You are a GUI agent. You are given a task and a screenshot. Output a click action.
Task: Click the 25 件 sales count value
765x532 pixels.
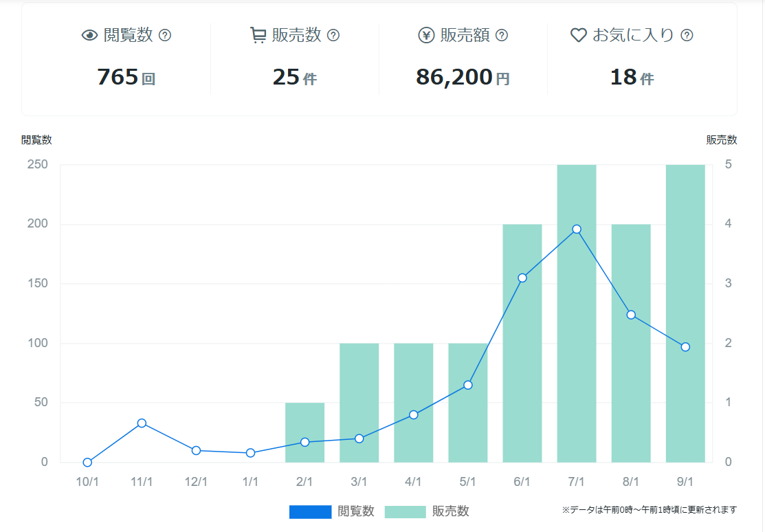[295, 77]
